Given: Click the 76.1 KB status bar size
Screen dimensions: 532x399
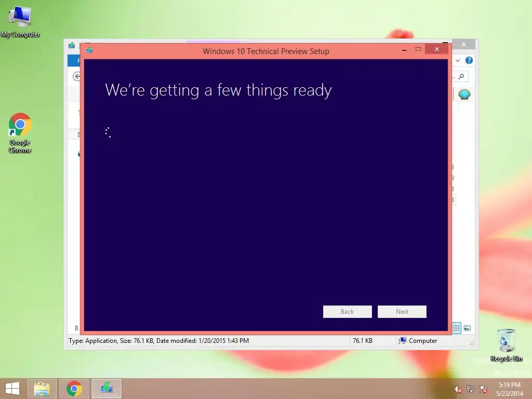Looking at the screenshot, I should pyautogui.click(x=362, y=341).
